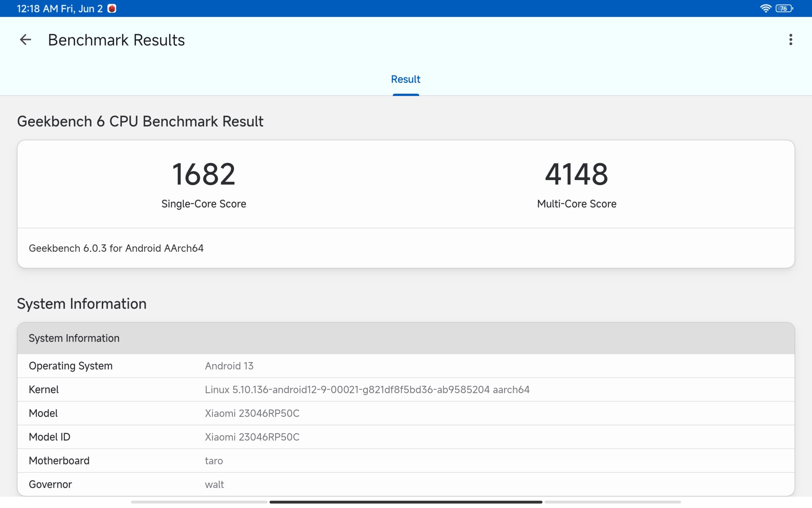Tap the Android 13 value
The image size is (812, 508).
(x=229, y=366)
